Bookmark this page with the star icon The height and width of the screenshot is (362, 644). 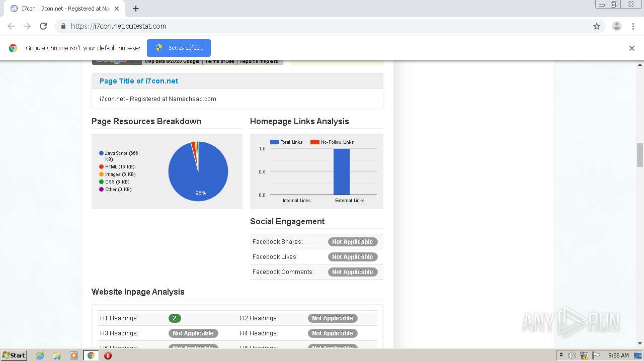click(x=597, y=26)
